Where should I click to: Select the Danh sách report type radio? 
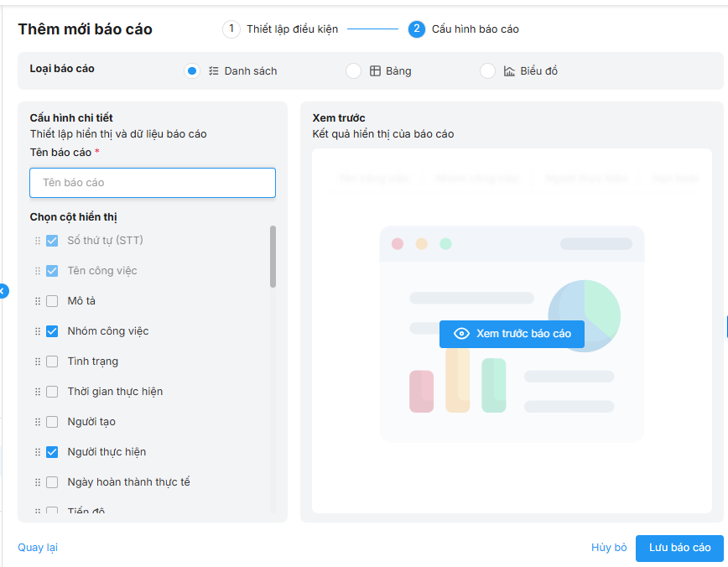[x=192, y=71]
